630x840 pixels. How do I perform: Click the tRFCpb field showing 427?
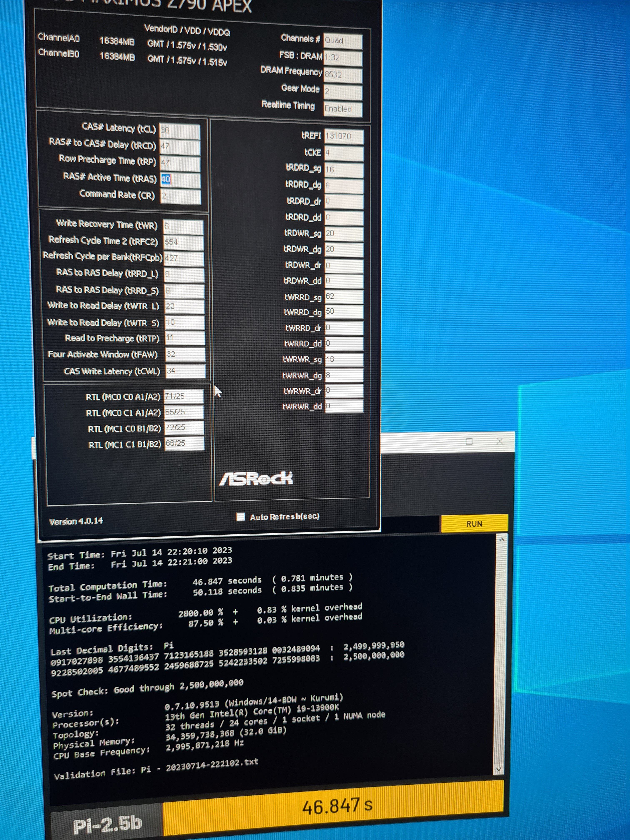pyautogui.click(x=184, y=259)
